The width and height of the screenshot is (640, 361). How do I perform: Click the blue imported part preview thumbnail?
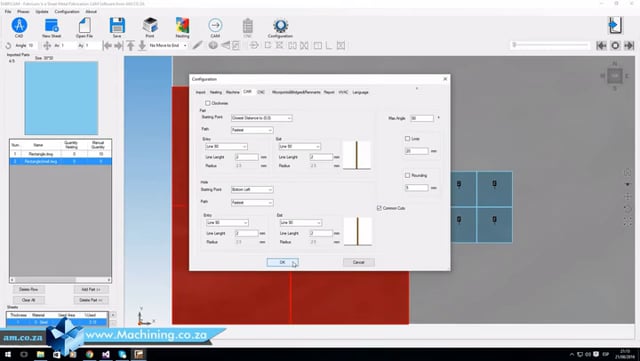(x=61, y=98)
